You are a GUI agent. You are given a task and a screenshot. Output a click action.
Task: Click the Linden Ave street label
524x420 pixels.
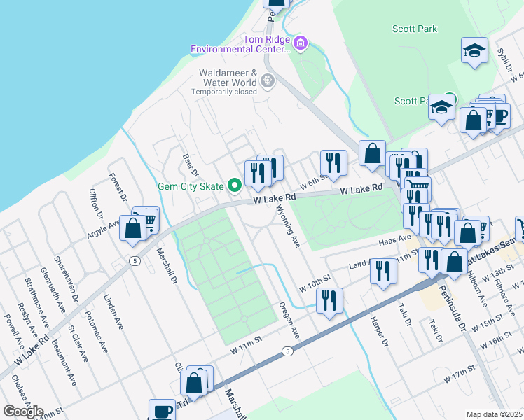(x=113, y=311)
